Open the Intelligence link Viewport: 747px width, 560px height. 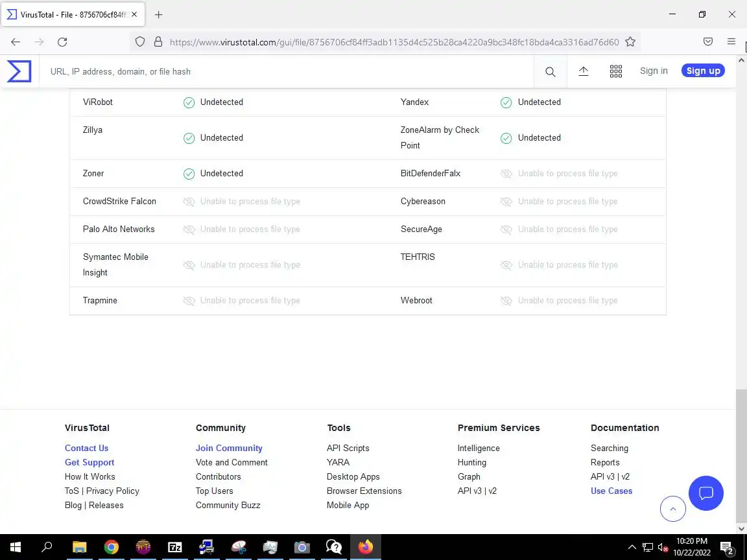point(479,448)
